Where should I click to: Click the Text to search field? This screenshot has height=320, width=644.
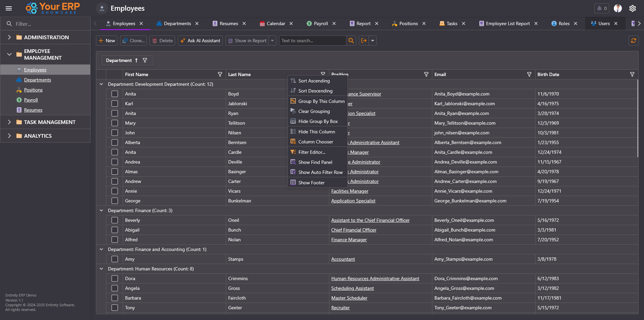click(312, 41)
